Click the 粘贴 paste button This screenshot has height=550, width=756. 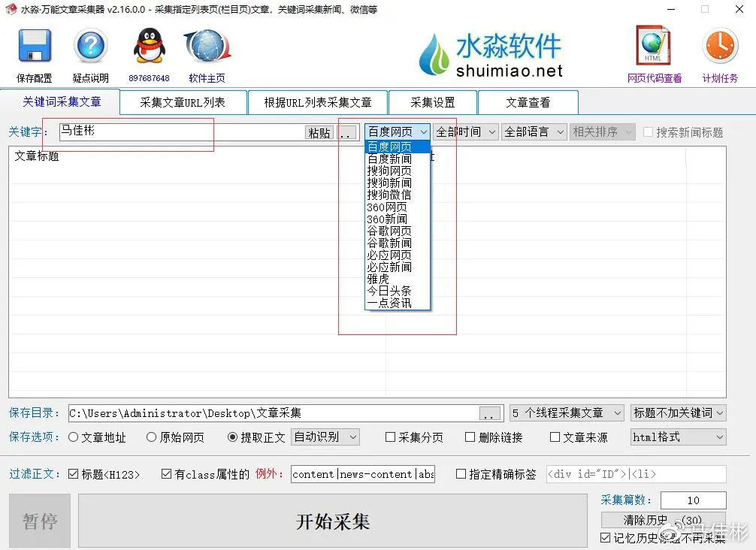(x=319, y=132)
